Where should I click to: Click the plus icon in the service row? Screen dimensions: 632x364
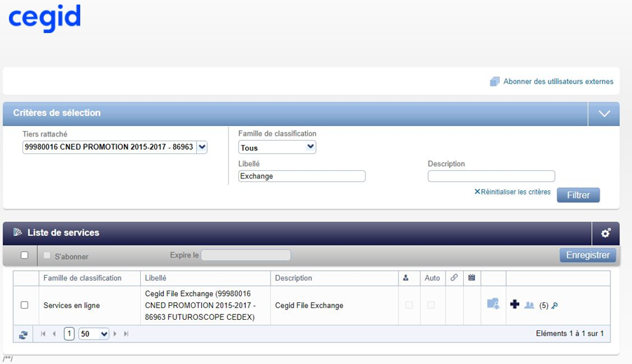tap(514, 304)
